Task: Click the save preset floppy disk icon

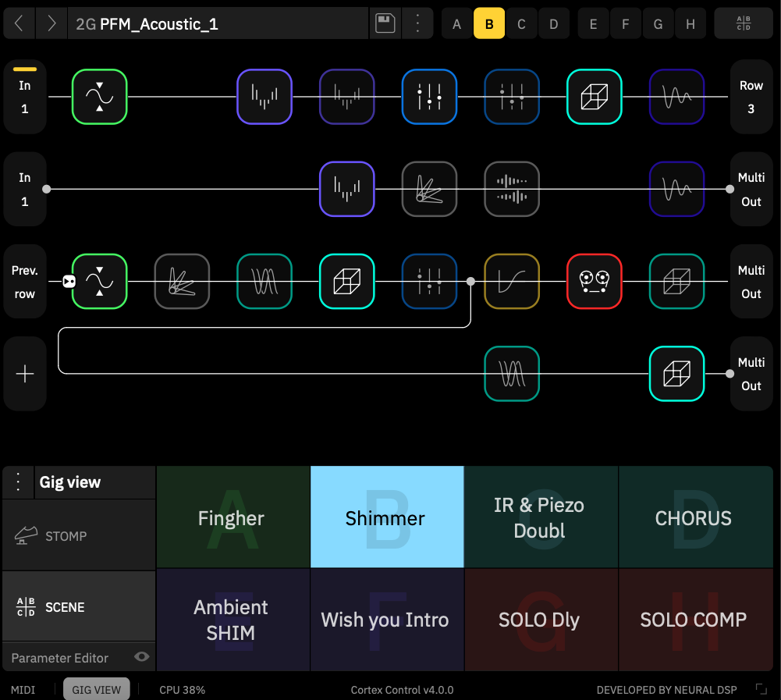Action: tap(385, 23)
